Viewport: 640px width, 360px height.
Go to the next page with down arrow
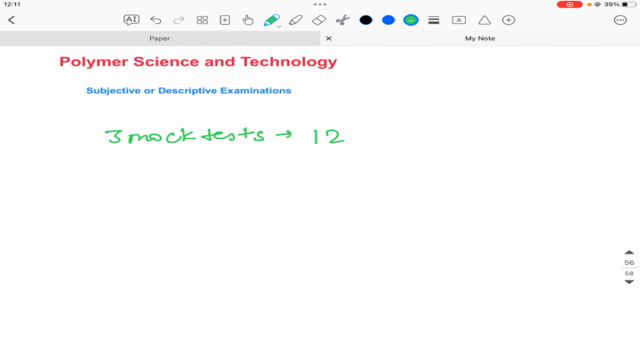[629, 282]
